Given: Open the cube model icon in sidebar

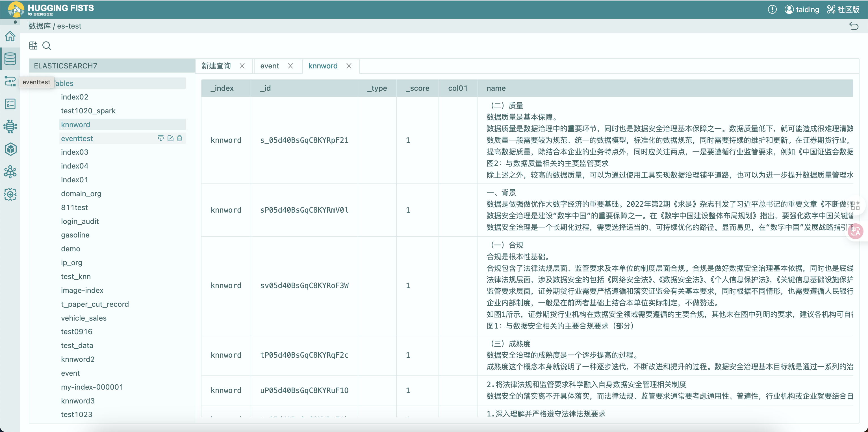Looking at the screenshot, I should coord(10,149).
